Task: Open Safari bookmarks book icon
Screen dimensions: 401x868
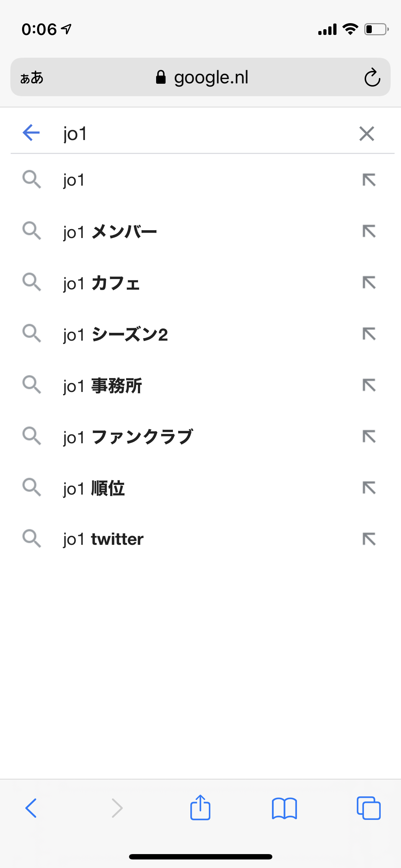Action: coord(284,808)
